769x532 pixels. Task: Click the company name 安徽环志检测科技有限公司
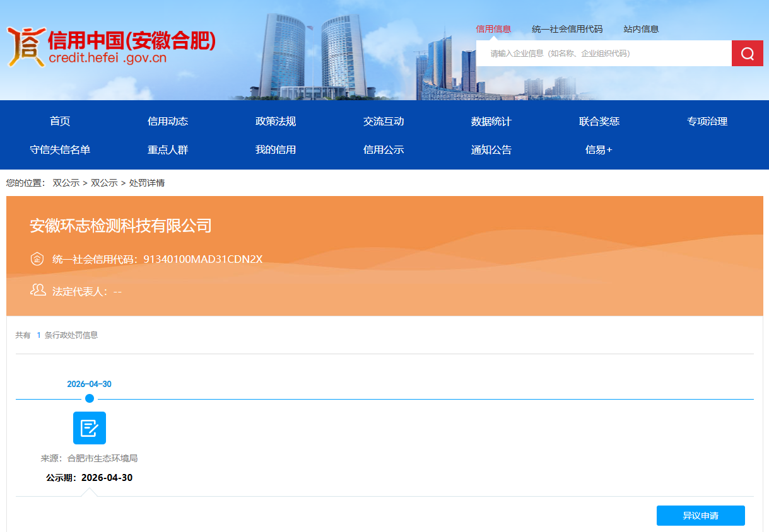(x=120, y=226)
